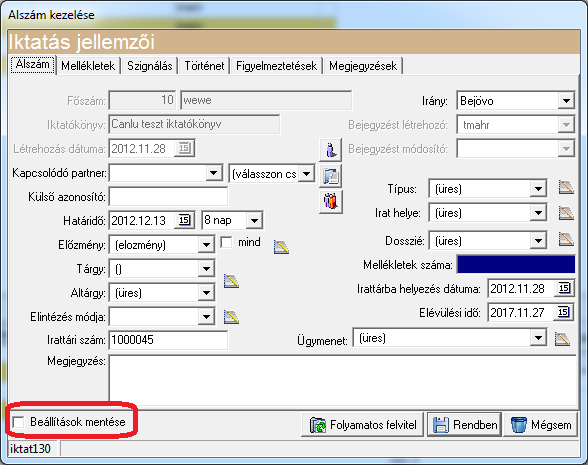The height and width of the screenshot is (465, 588).
Task: Click the 'iktat130' status bar text
Action: 30,449
